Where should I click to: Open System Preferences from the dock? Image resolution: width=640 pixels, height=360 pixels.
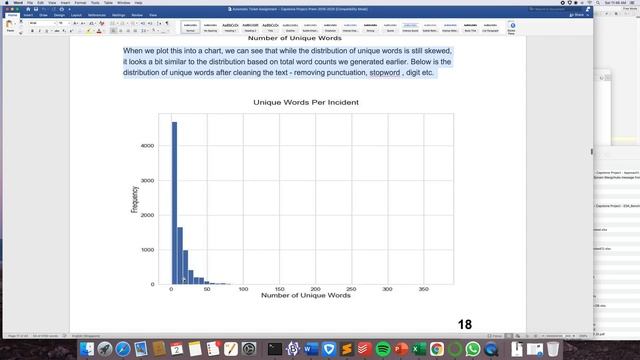tap(249, 349)
